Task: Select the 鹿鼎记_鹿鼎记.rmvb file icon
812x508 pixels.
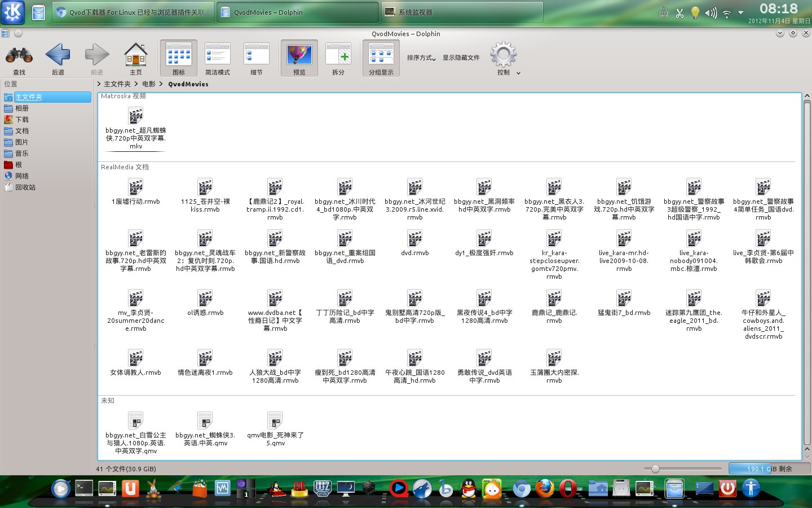Action: 554,298
